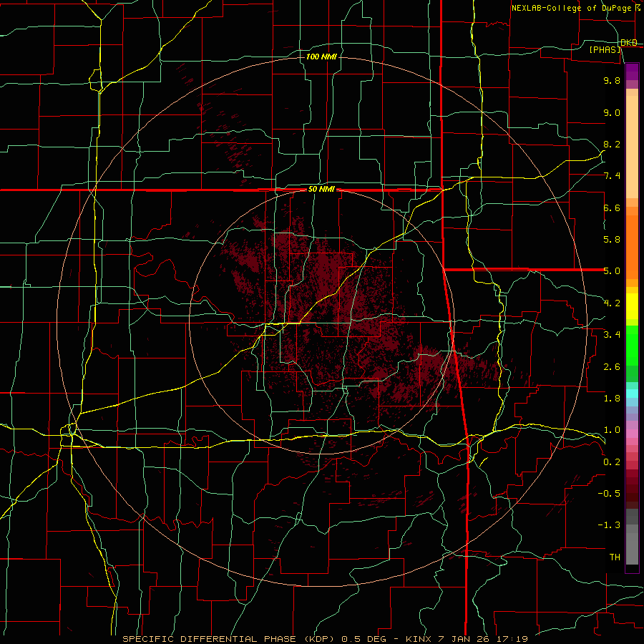
Task: Click the 0.2 legend value
Action: (x=612, y=462)
